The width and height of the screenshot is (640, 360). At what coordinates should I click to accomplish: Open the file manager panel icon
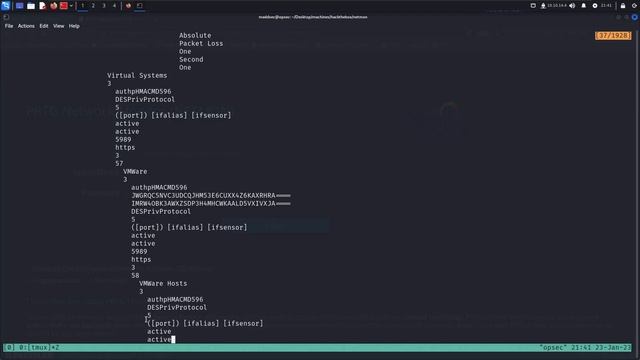coord(31,6)
